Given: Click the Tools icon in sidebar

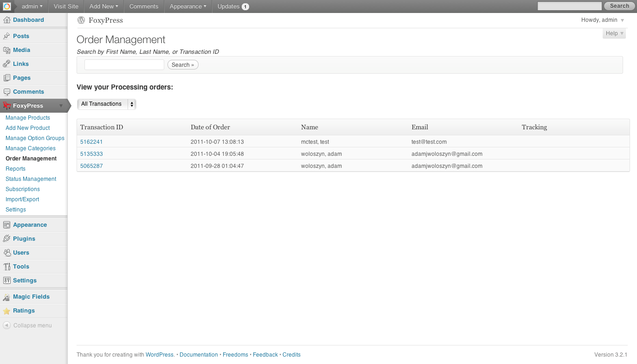Looking at the screenshot, I should pyautogui.click(x=7, y=267).
